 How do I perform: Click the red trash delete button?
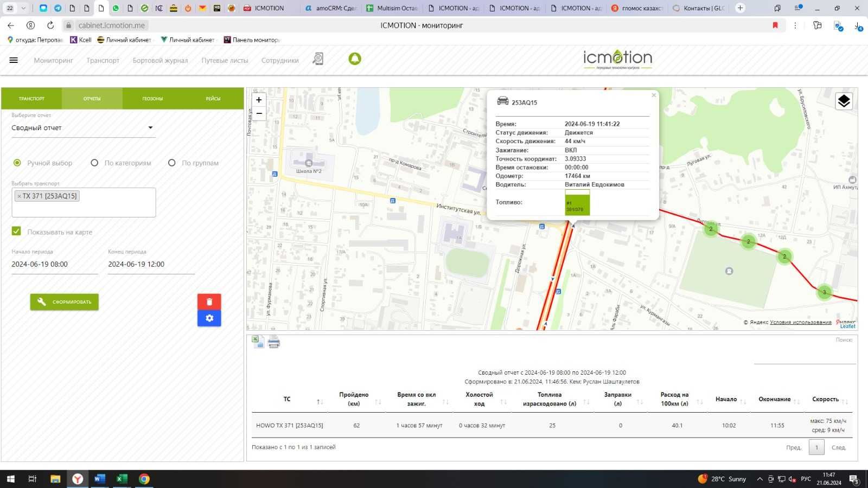[x=209, y=302]
